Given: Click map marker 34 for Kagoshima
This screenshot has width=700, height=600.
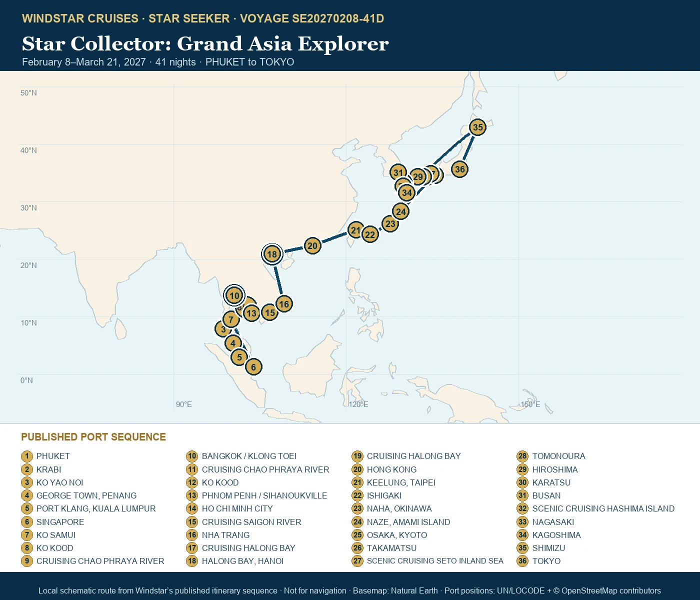Looking at the screenshot, I should [407, 192].
